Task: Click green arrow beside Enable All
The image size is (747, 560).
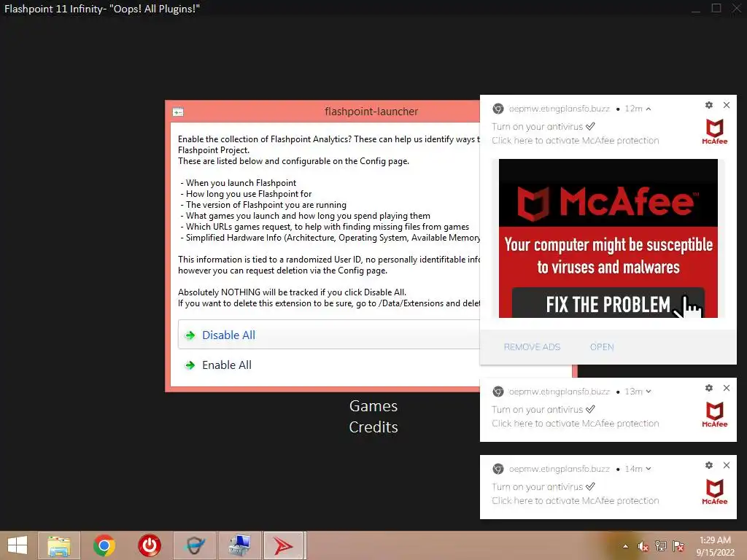Action: pyautogui.click(x=190, y=365)
